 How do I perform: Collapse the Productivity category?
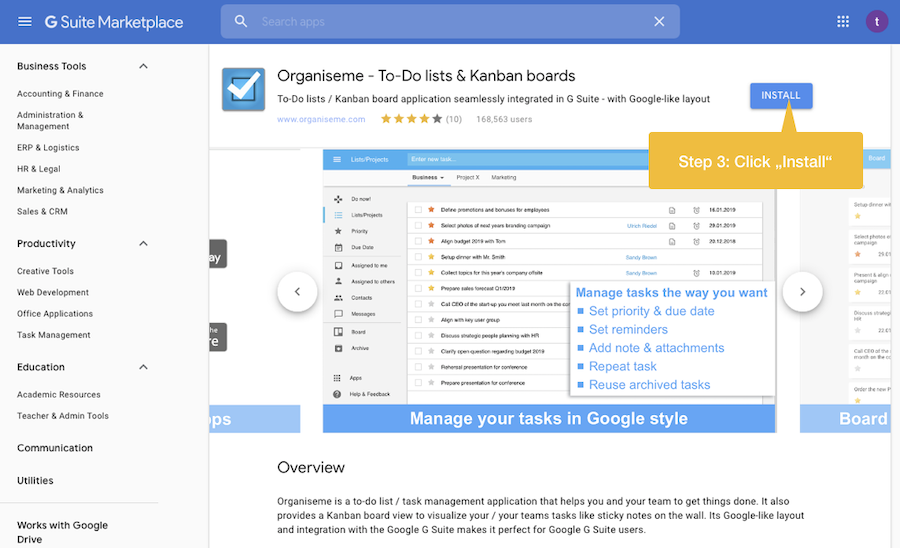[143, 243]
